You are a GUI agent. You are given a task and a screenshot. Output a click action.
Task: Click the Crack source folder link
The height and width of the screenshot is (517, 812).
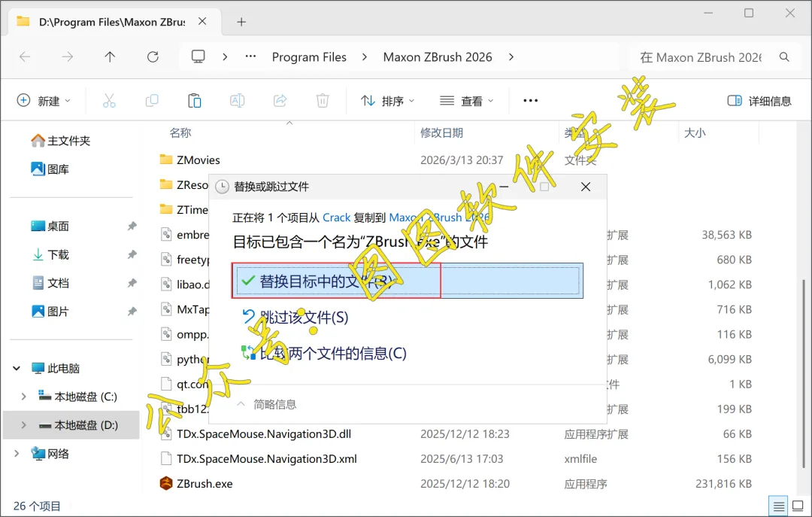coord(337,217)
